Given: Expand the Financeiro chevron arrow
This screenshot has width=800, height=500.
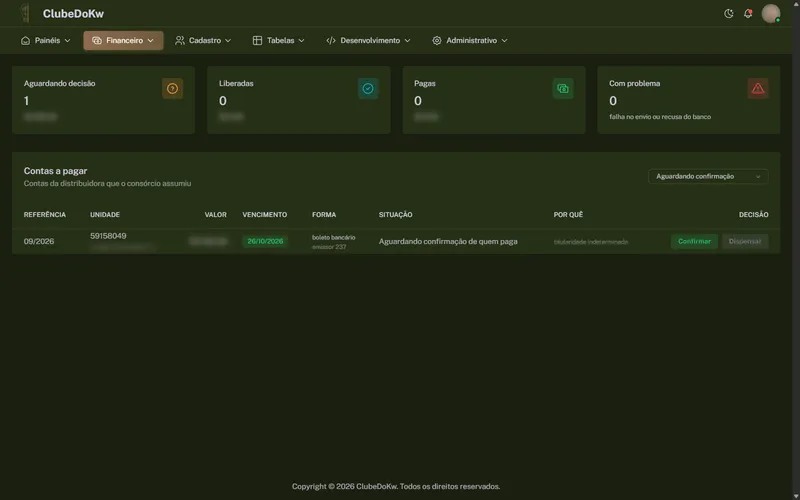Looking at the screenshot, I should pos(151,40).
